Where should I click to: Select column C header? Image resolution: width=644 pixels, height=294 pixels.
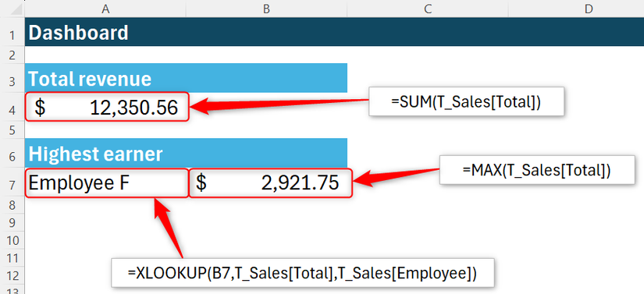coord(428,9)
